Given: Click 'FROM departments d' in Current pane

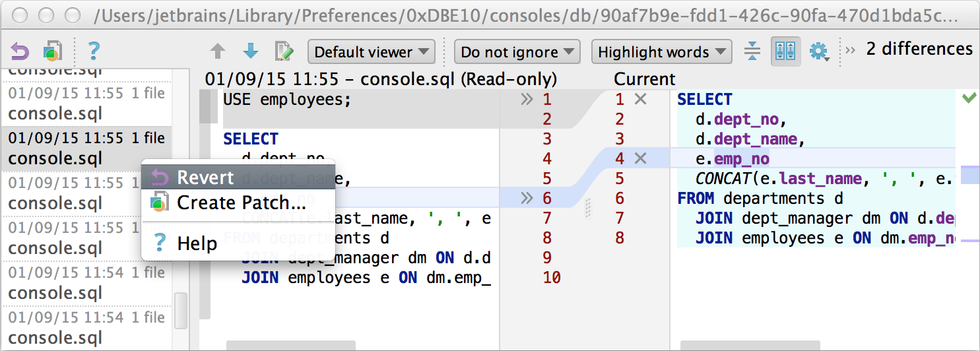Looking at the screenshot, I should click(760, 198).
